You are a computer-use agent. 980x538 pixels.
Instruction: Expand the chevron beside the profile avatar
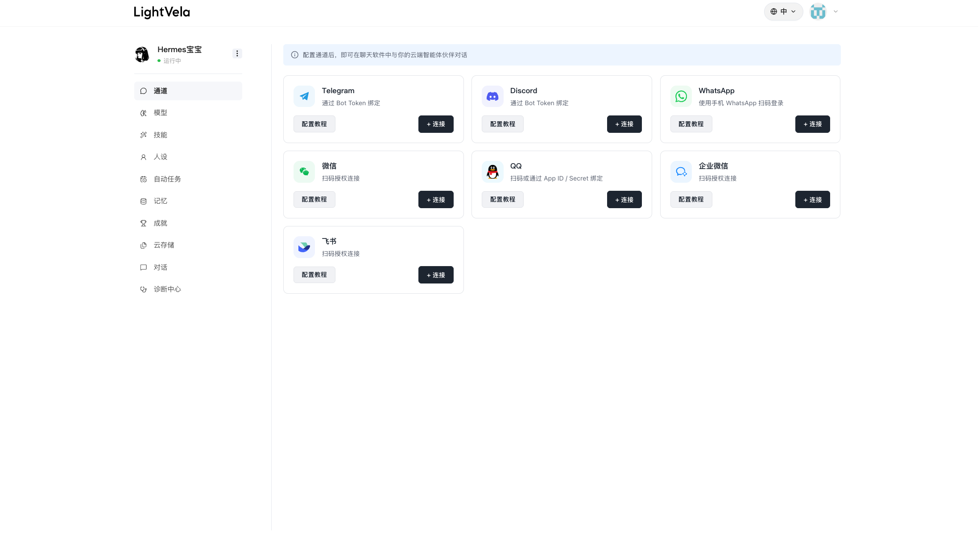click(x=835, y=12)
